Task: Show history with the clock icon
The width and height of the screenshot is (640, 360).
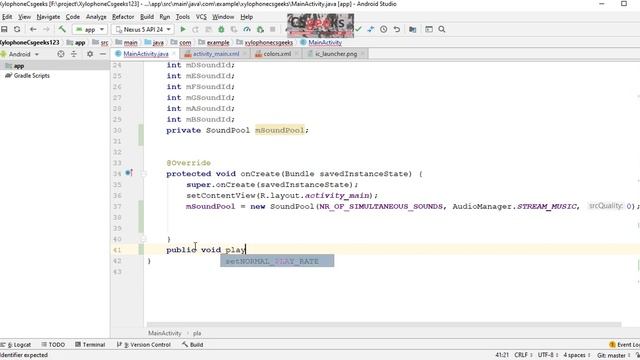Action: click(x=384, y=29)
